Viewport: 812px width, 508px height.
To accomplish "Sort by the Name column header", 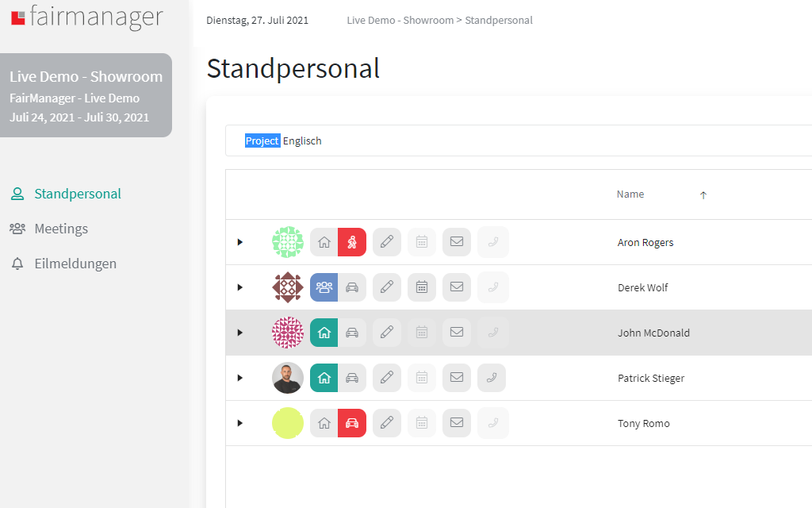I will (630, 194).
